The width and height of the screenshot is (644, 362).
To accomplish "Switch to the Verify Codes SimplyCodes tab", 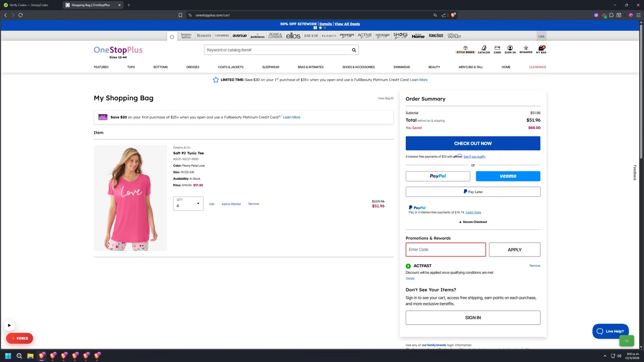I will pos(30,5).
